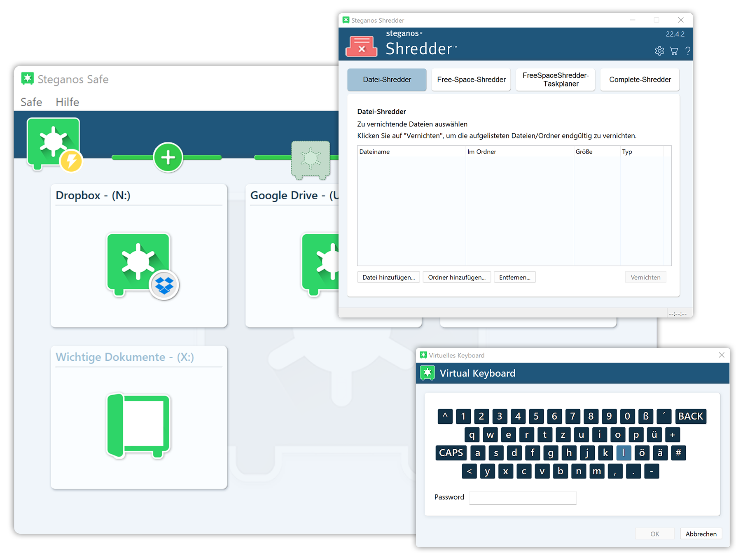Click the safe icon with lightning badge
Image resolution: width=743 pixels, height=560 pixels.
54,144
